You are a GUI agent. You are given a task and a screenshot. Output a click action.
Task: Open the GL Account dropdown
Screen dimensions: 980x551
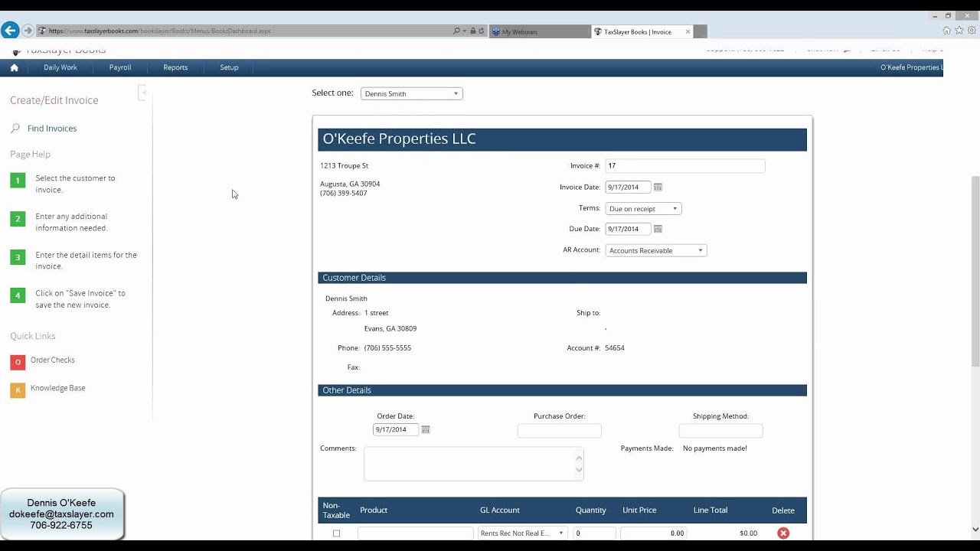[x=522, y=533]
